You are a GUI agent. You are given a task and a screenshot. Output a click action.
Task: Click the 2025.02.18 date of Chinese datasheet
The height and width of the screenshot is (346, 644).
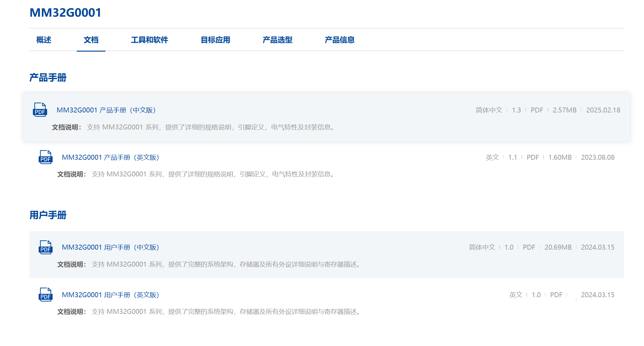tap(603, 110)
